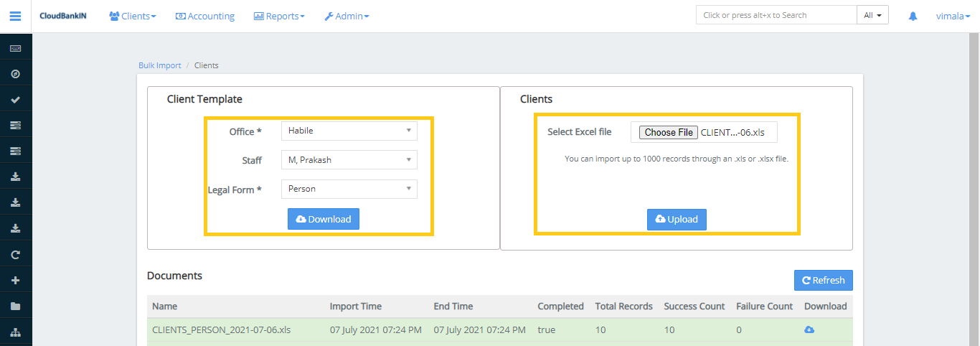
Task: Open the folder icon in the sidebar
Action: [x=15, y=307]
